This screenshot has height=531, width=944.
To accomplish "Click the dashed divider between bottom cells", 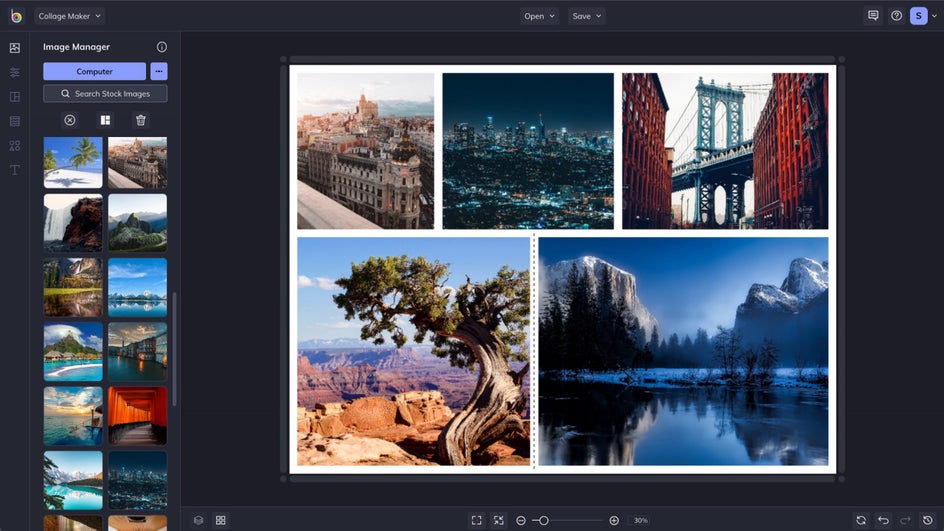I will (534, 351).
